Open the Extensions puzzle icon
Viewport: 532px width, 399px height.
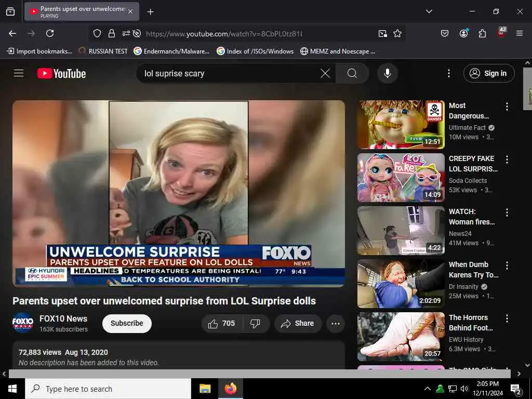pos(482,33)
